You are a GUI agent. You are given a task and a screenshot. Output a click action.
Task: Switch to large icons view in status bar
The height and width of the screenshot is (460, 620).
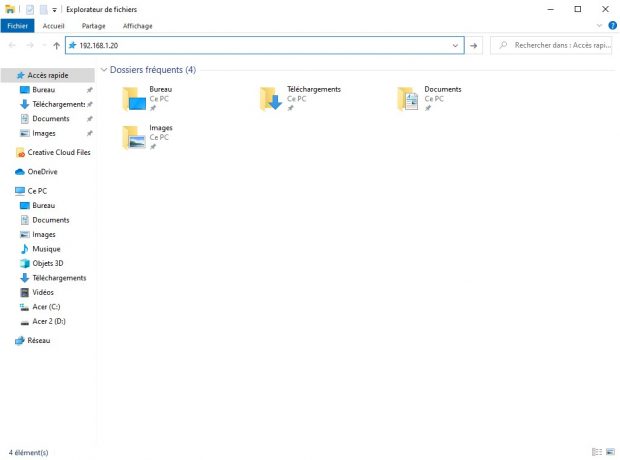tap(611, 452)
